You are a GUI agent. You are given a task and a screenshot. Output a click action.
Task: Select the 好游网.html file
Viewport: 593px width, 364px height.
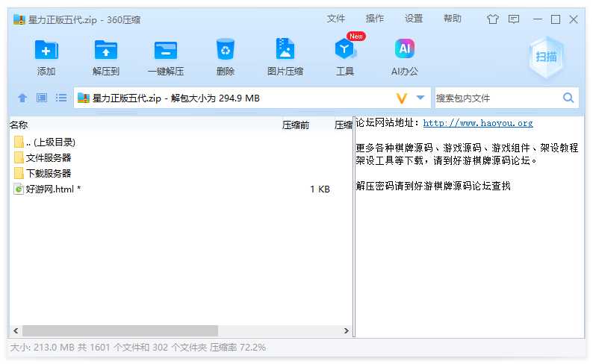click(181, 189)
